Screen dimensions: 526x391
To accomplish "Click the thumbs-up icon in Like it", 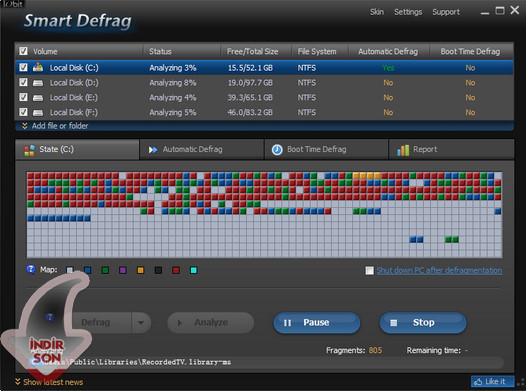I will (x=478, y=382).
